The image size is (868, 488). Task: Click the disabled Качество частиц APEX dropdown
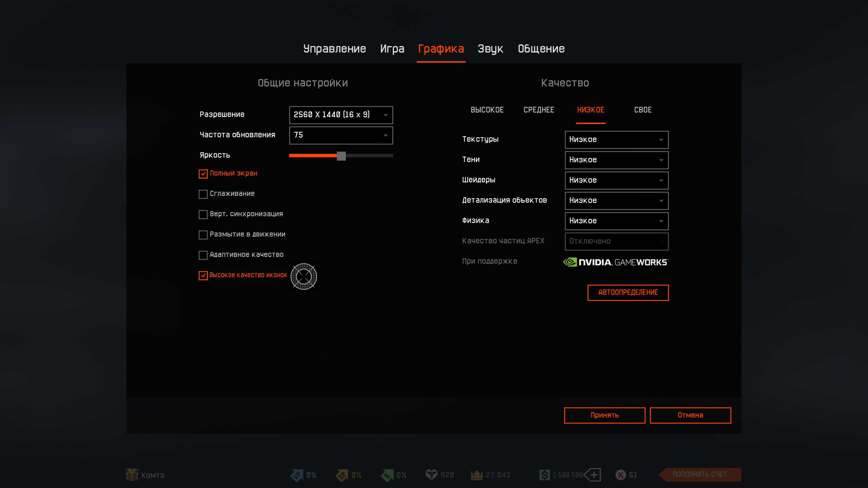617,241
